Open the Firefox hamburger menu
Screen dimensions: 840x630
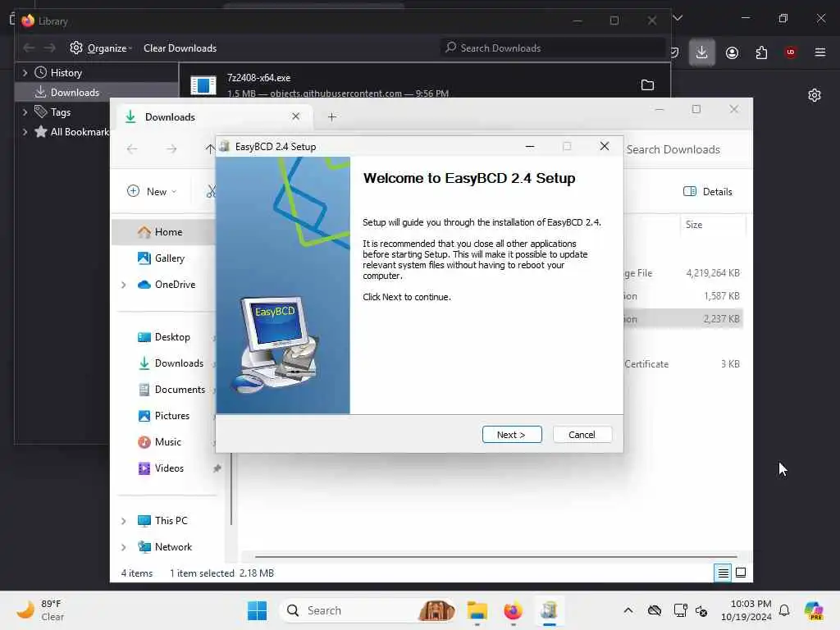(x=820, y=52)
